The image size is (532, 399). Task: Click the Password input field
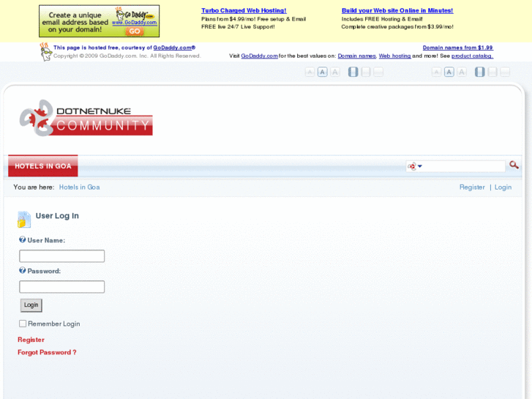[61, 286]
